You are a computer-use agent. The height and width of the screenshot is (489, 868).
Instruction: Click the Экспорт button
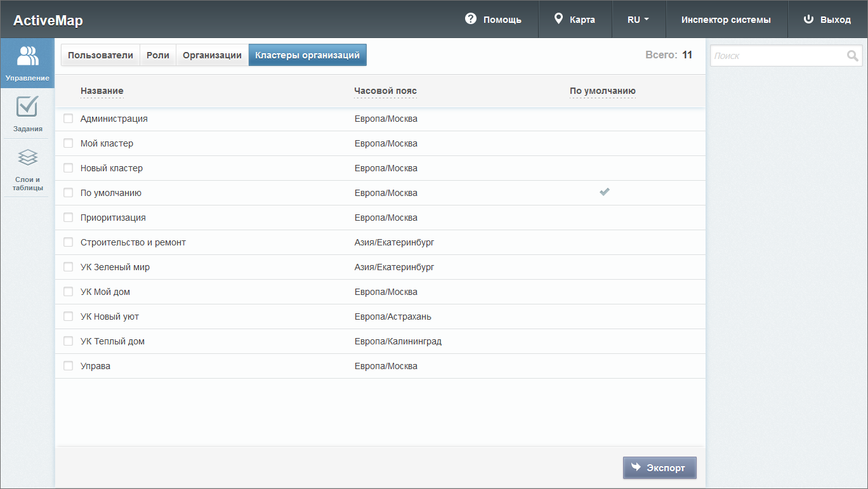tap(659, 468)
